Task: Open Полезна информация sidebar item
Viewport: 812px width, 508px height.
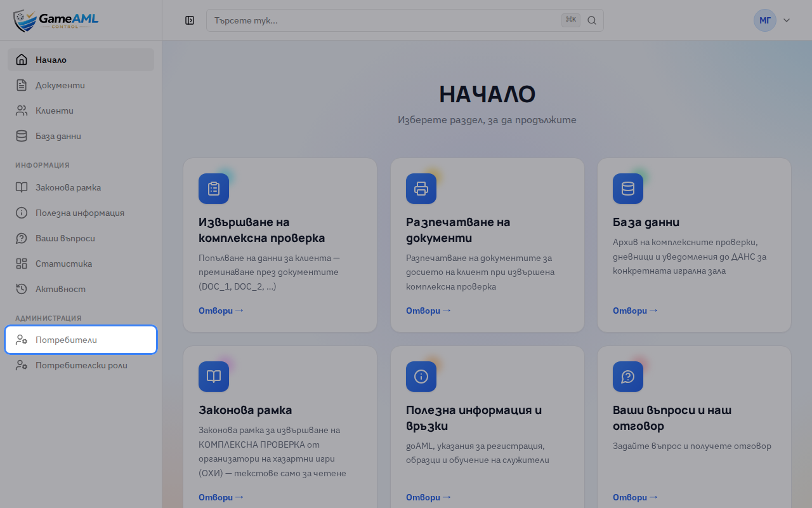Action: click(x=81, y=213)
